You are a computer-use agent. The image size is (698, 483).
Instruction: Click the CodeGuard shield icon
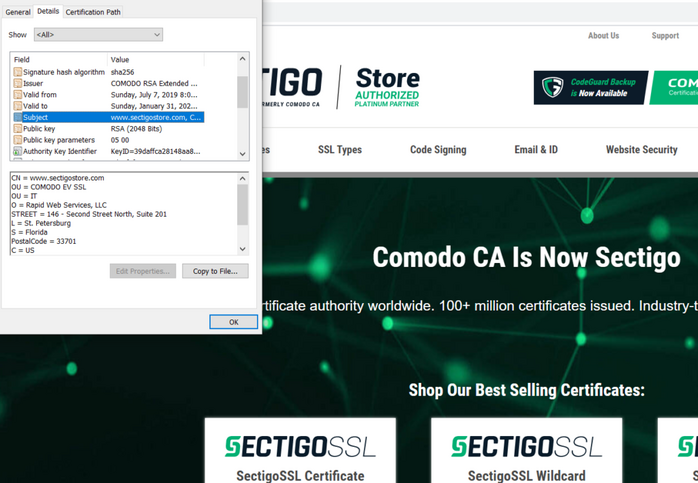pos(552,87)
